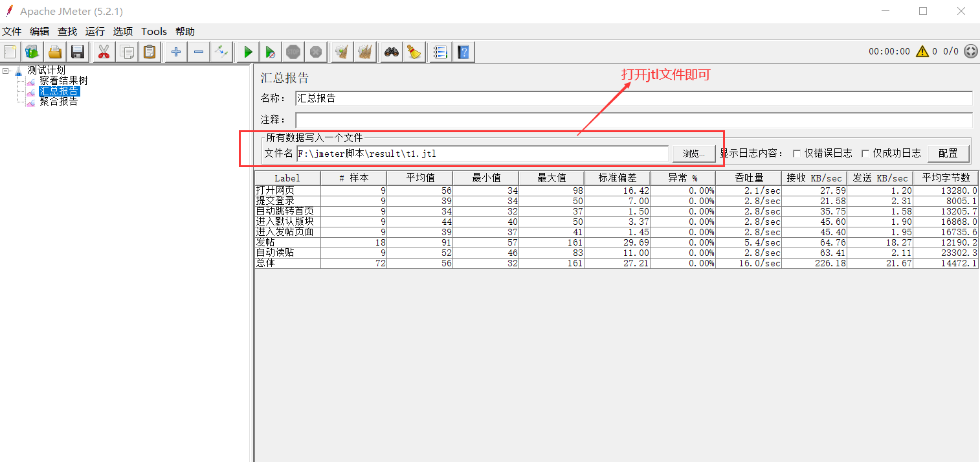Collapse all nodes with the minus icon

[199, 52]
